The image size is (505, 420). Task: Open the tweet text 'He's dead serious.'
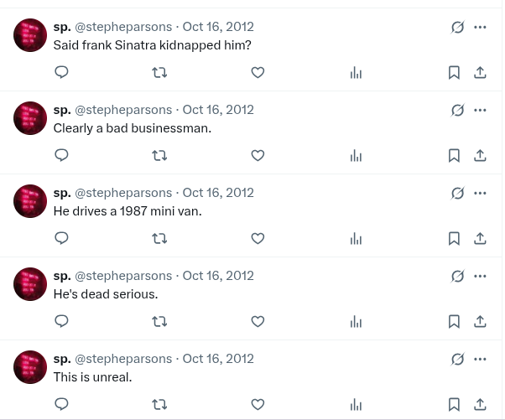click(x=106, y=294)
